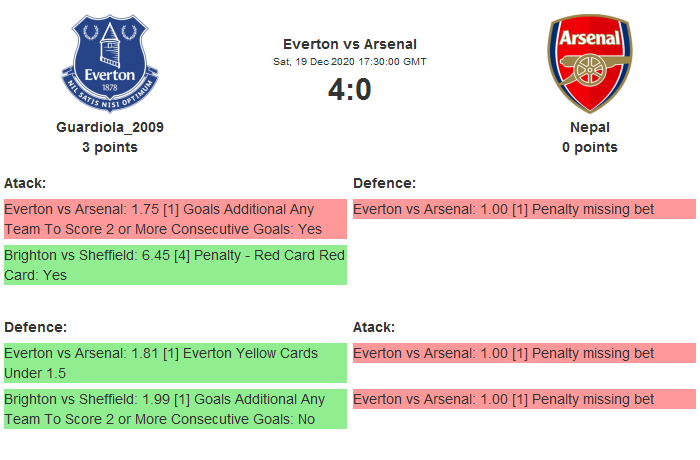Click the match date Sat, 19 Dec 2020
The image size is (700, 460).
(350, 62)
